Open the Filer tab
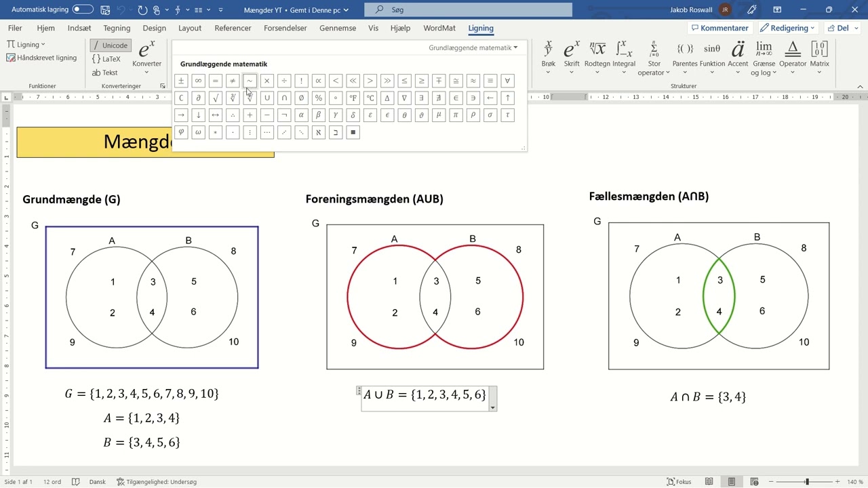This screenshot has height=488, width=868. coord(15,28)
